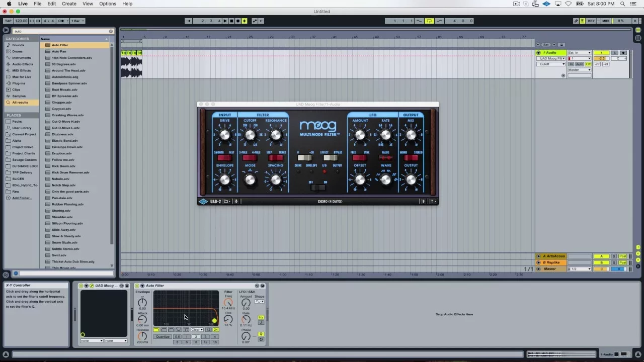Image resolution: width=644 pixels, height=362 pixels.
Task: Open the User Library place
Action: (x=22, y=128)
